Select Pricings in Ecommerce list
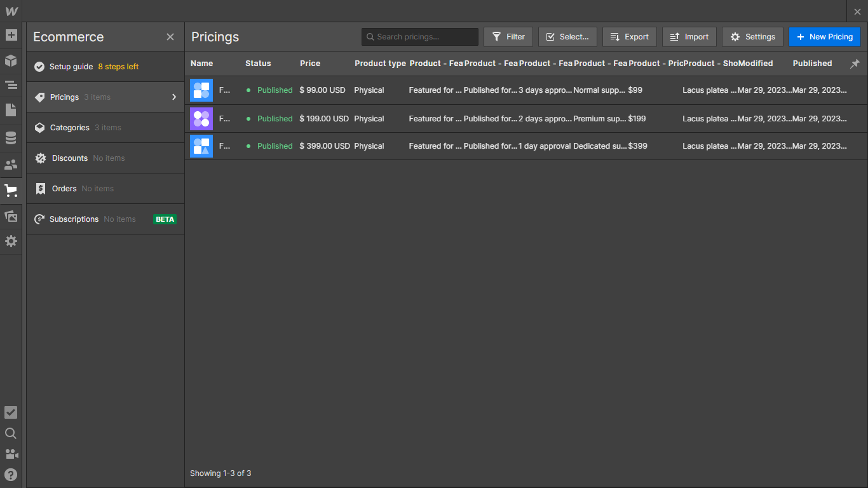The height and width of the screenshot is (488, 868). (105, 97)
